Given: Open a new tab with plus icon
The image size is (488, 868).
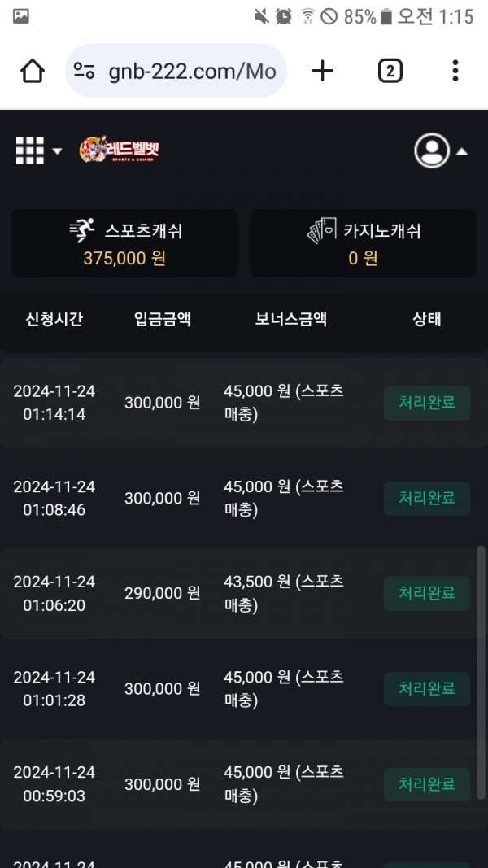Looking at the screenshot, I should pos(323,72).
